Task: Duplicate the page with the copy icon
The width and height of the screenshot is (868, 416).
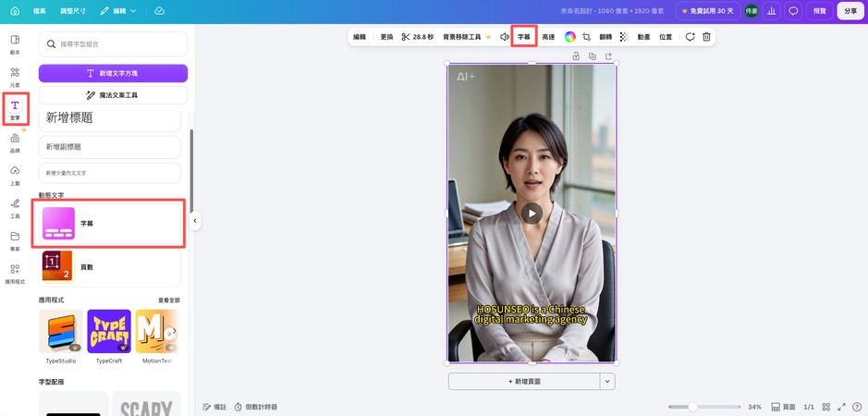Action: [593, 56]
